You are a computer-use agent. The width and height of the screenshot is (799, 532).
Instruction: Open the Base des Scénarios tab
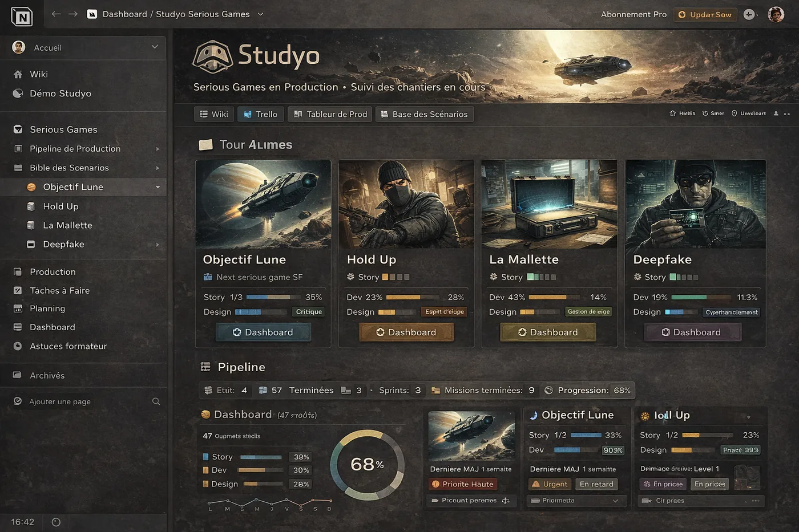[x=424, y=114]
